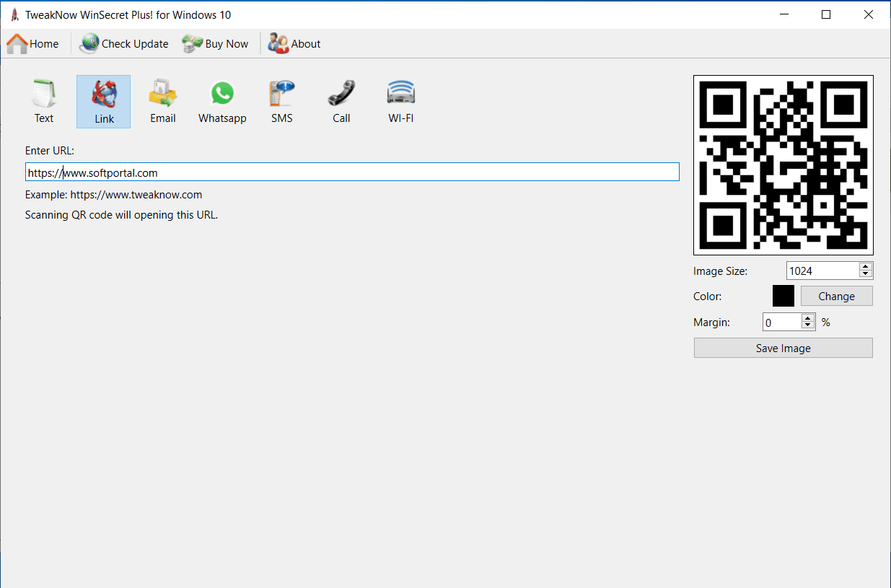Close the TweakNow WinSecret window
Image resolution: width=891 pixels, height=588 pixels.
869,14
